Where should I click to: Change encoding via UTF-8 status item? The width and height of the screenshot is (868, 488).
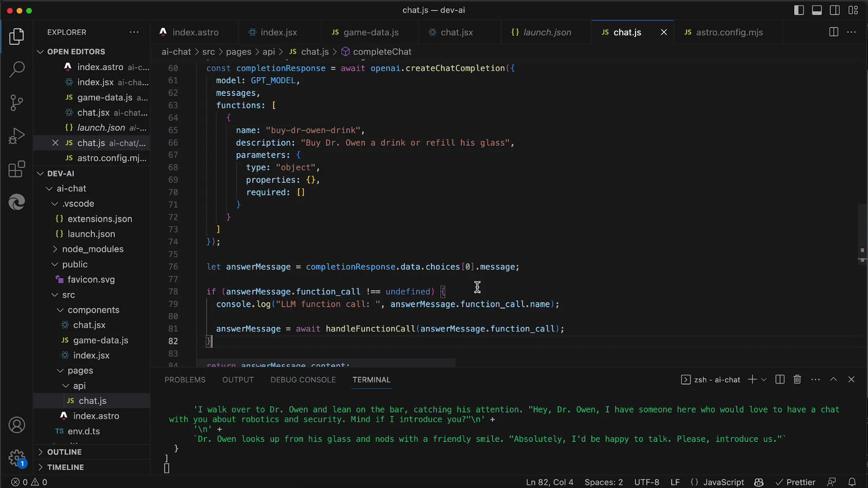pos(646,482)
